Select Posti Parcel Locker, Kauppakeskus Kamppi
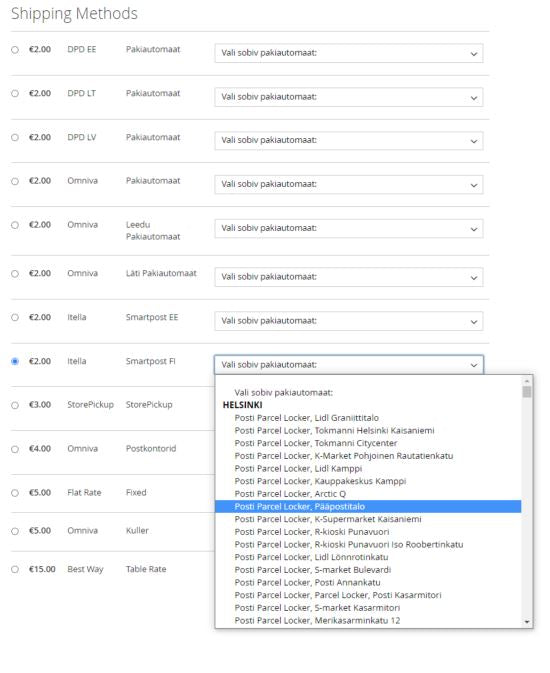This screenshot has width=550, height=673. click(368, 481)
